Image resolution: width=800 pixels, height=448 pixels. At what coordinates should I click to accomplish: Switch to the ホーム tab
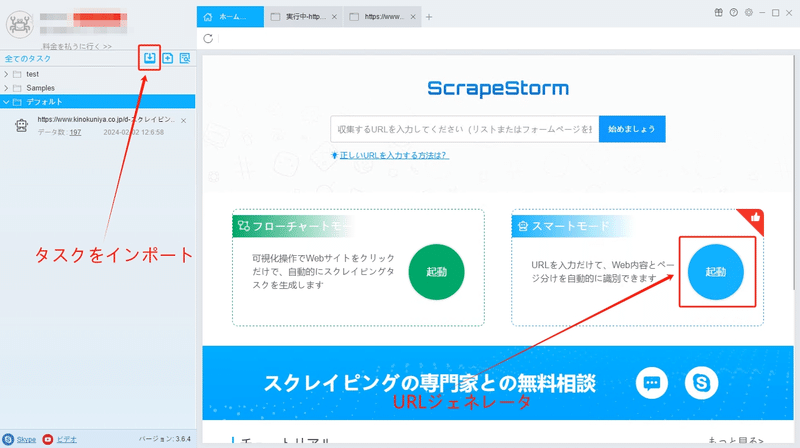coord(230,17)
